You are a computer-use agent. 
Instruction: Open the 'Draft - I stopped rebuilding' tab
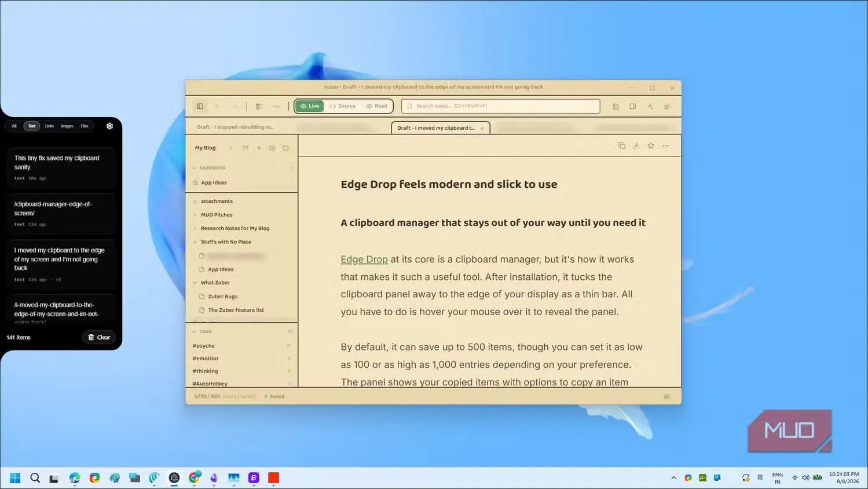pos(235,127)
